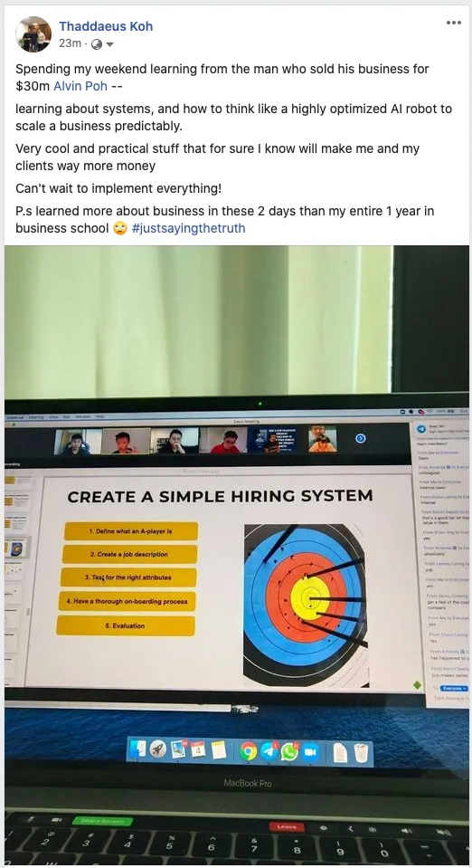Switch to Zoom app in dock
Screen dimensions: 472x868
(x=310, y=752)
